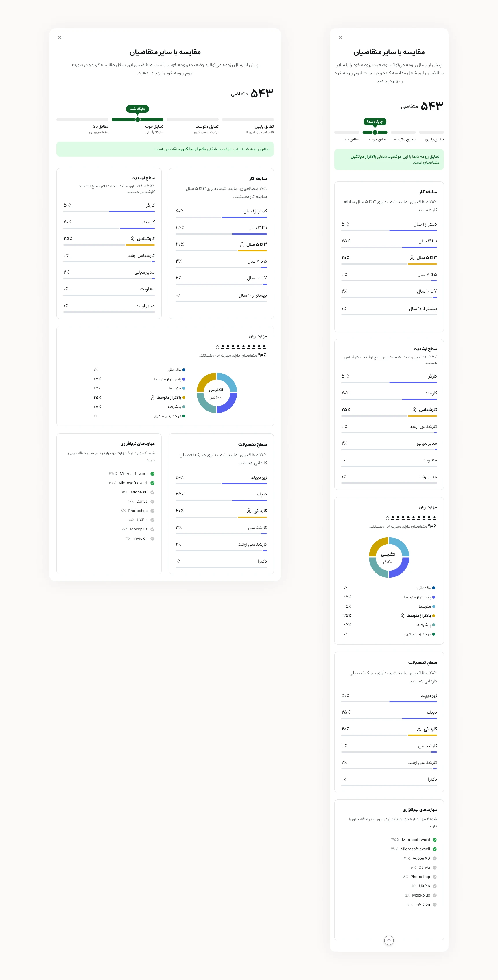Click مهارت‌های نرم‌افزاری heading in narrow modal
The width and height of the screenshot is (498, 980).
[420, 810]
